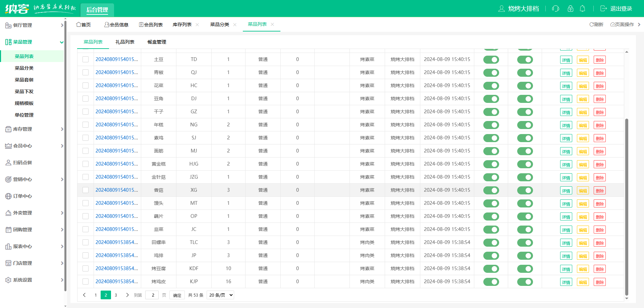Image resolution: width=644 pixels, height=308 pixels.
Task: Open the 扫码点餐 sidebar item
Action: click(x=22, y=163)
